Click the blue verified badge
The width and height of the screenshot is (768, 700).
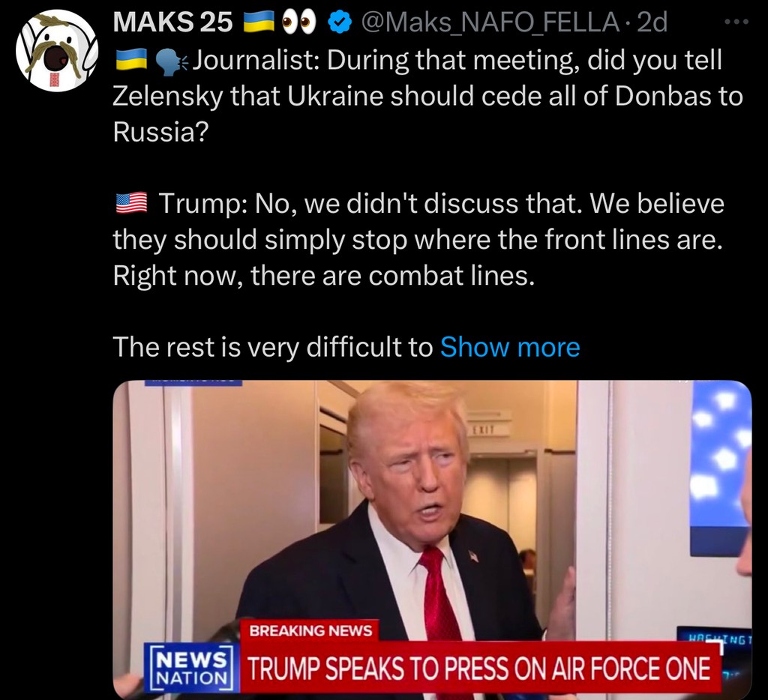point(340,22)
